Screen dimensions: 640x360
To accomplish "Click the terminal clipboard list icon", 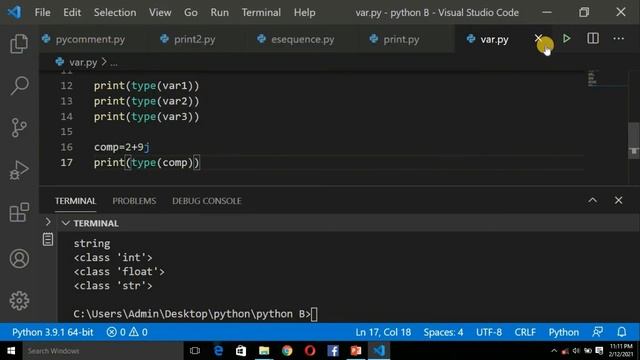I will [48, 239].
